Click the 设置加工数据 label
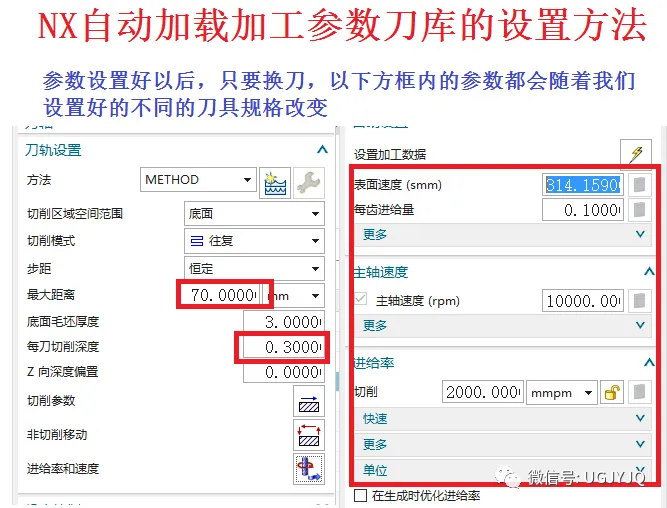Image resolution: width=667 pixels, height=508 pixels. click(390, 154)
